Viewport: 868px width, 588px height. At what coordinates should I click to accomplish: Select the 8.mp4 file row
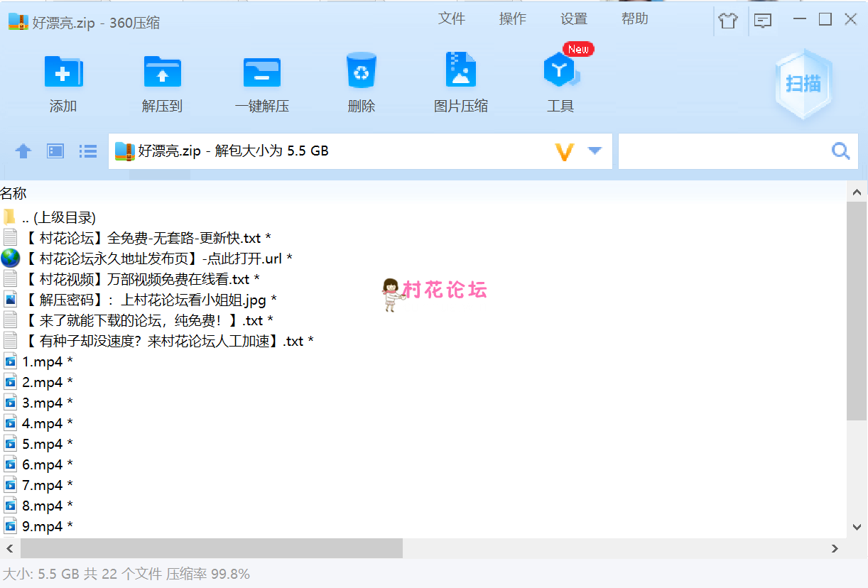(x=423, y=506)
